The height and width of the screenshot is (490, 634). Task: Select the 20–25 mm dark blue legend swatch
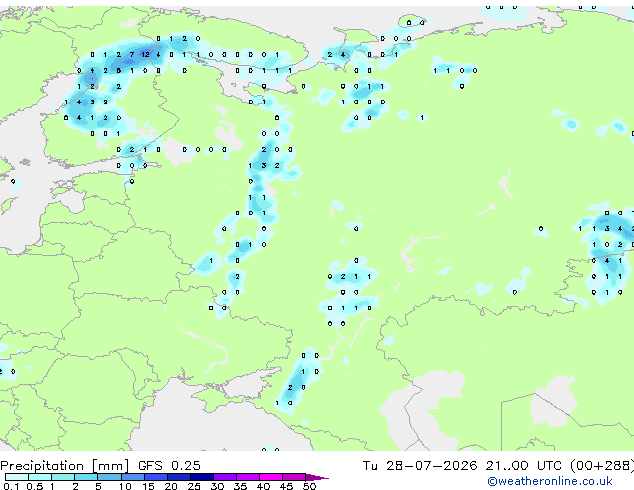tap(179, 477)
